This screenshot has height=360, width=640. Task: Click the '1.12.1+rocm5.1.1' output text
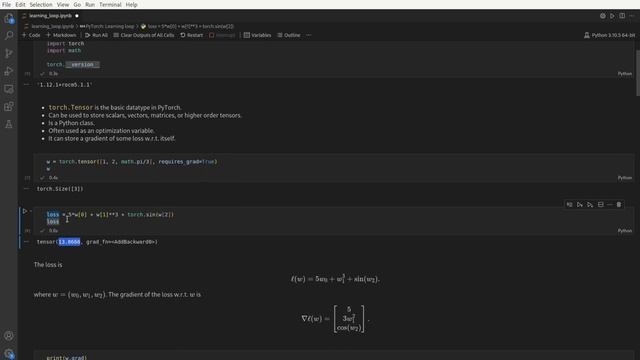(64, 84)
